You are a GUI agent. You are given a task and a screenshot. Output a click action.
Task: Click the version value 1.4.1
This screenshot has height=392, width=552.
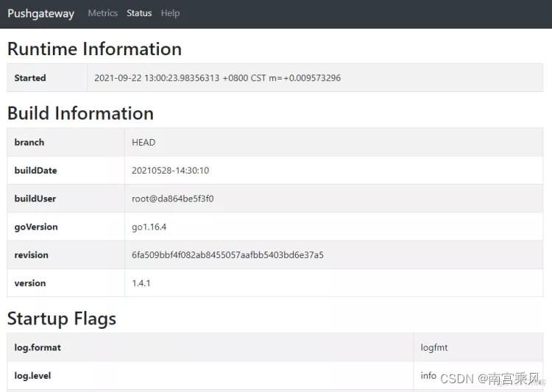(x=141, y=283)
